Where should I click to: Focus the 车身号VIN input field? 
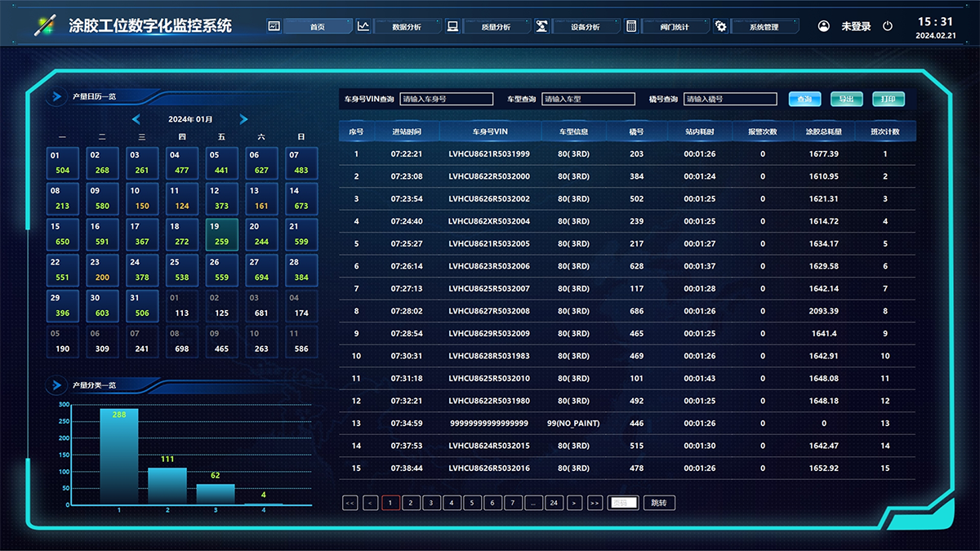(x=447, y=99)
